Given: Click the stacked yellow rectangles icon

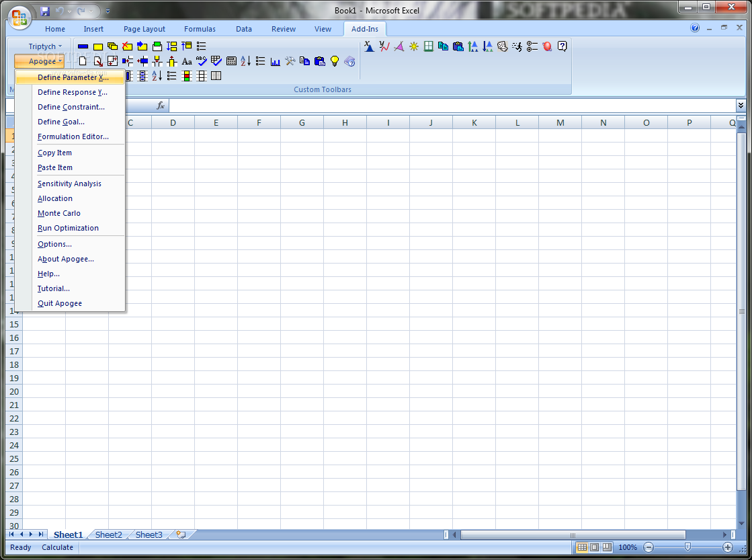Looking at the screenshot, I should coord(112,46).
